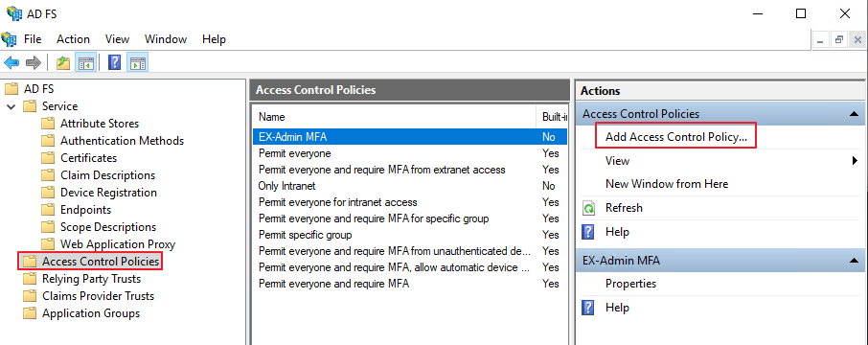
Task: Select Web Application Proxy in tree
Action: [118, 243]
